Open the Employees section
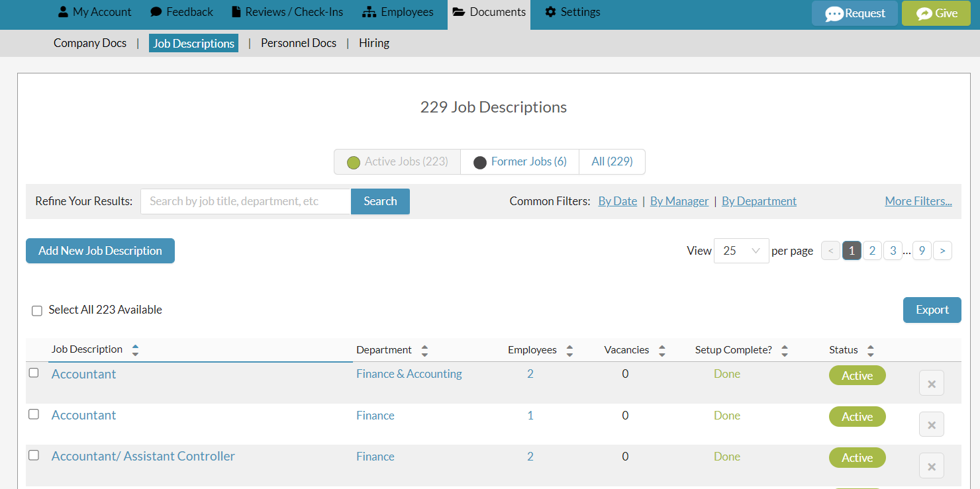Viewport: 980px width, 489px height. [x=397, y=12]
